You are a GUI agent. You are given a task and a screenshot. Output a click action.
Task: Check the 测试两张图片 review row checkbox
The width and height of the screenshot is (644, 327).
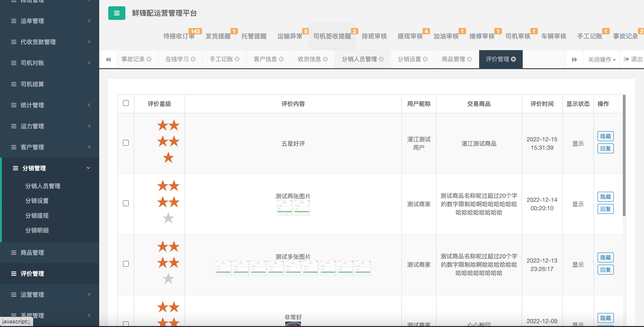126,203
